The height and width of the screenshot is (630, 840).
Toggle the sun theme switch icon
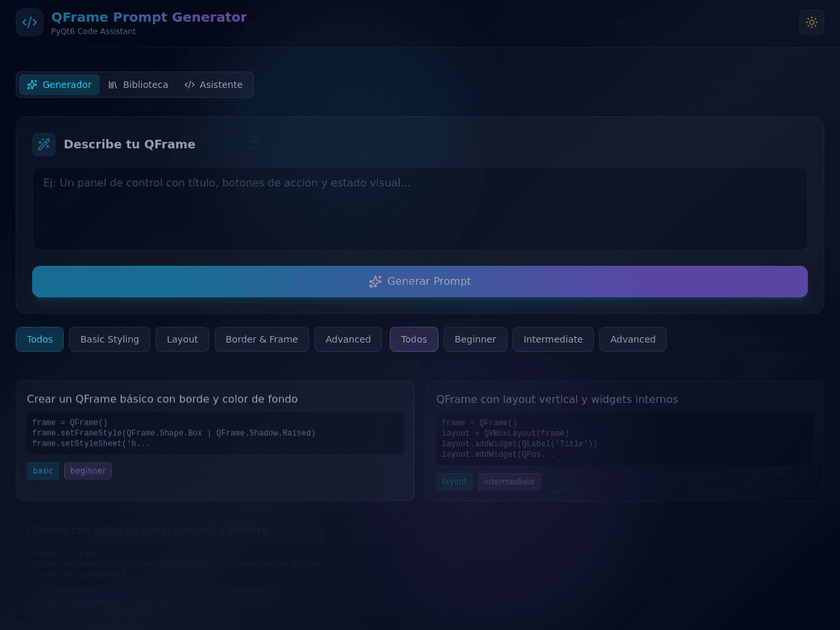[x=812, y=22]
